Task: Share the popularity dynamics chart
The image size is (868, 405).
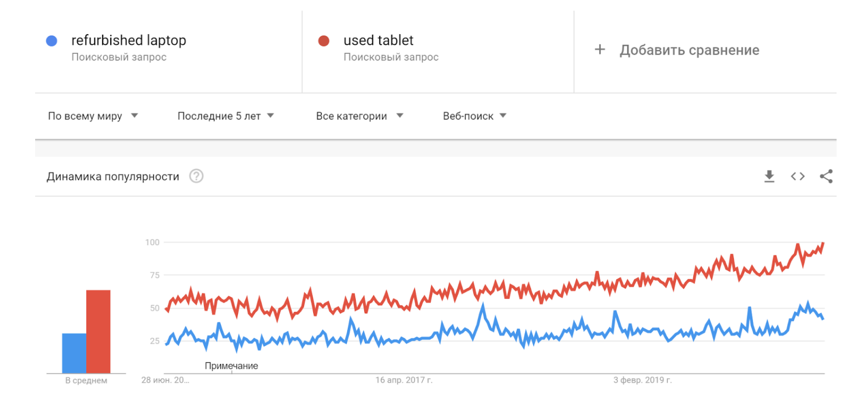Action: click(x=826, y=176)
